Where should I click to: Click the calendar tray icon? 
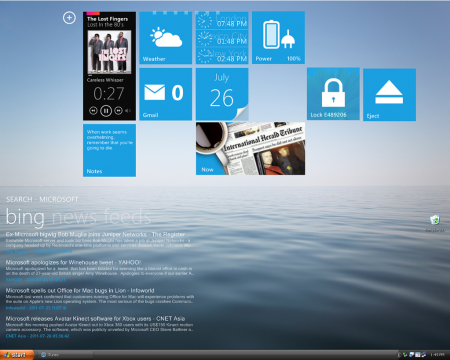point(418,355)
